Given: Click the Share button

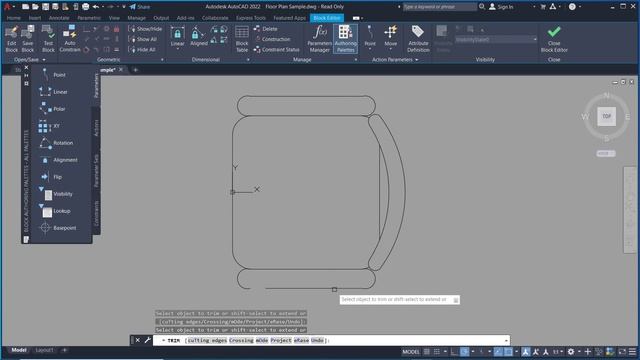Looking at the screenshot, I should 140,7.
